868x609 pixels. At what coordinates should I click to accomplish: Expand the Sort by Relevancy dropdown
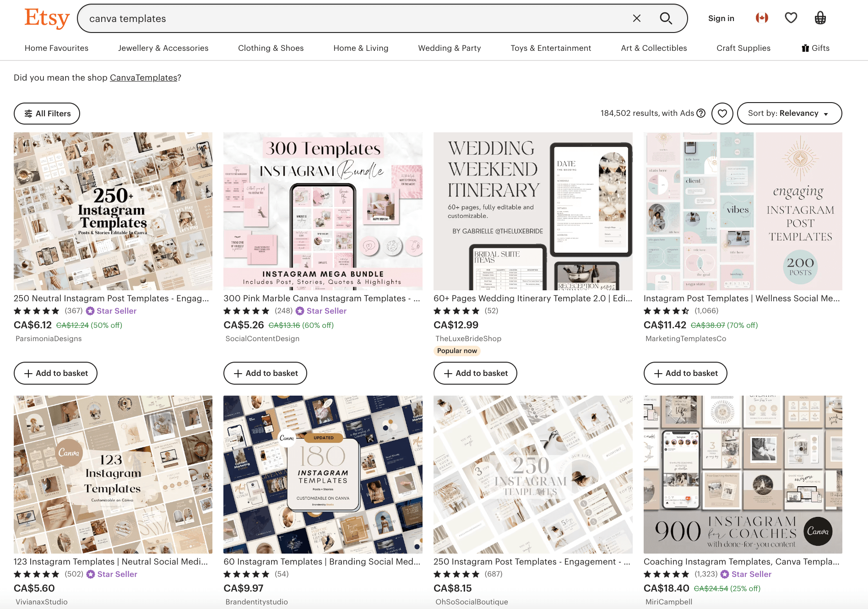coord(789,114)
